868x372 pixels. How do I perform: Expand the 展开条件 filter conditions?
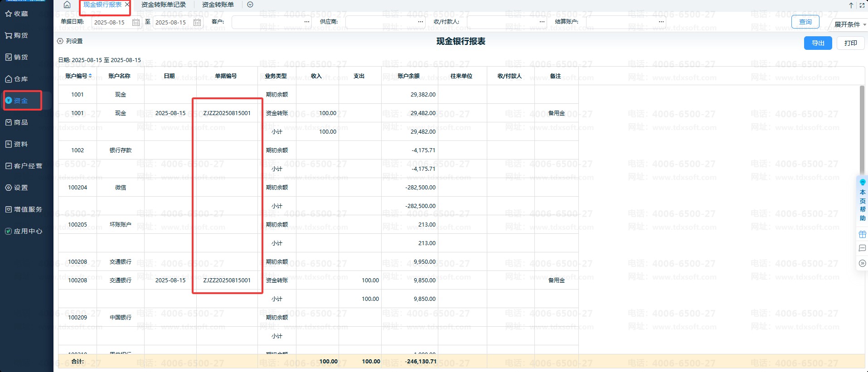tap(850, 24)
